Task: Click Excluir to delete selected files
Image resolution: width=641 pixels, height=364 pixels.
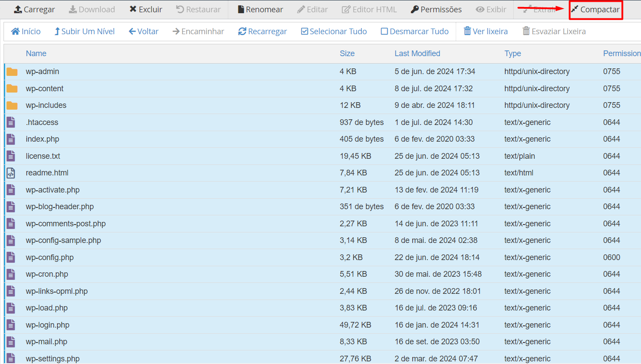Action: [146, 10]
